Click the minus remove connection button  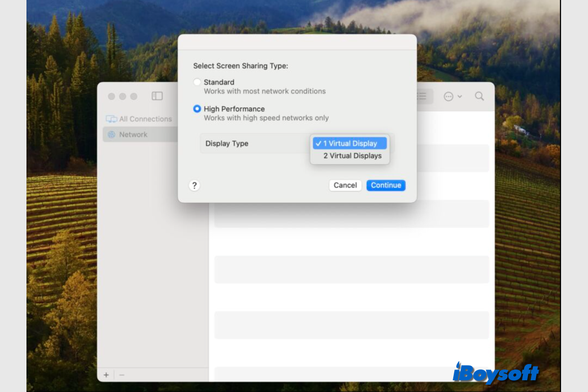[122, 375]
